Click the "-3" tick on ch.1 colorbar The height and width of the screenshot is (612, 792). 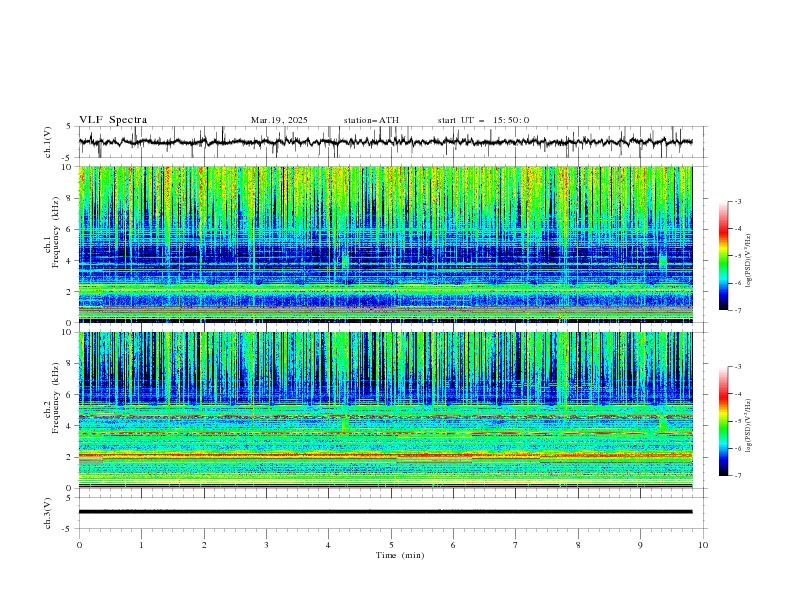738,201
